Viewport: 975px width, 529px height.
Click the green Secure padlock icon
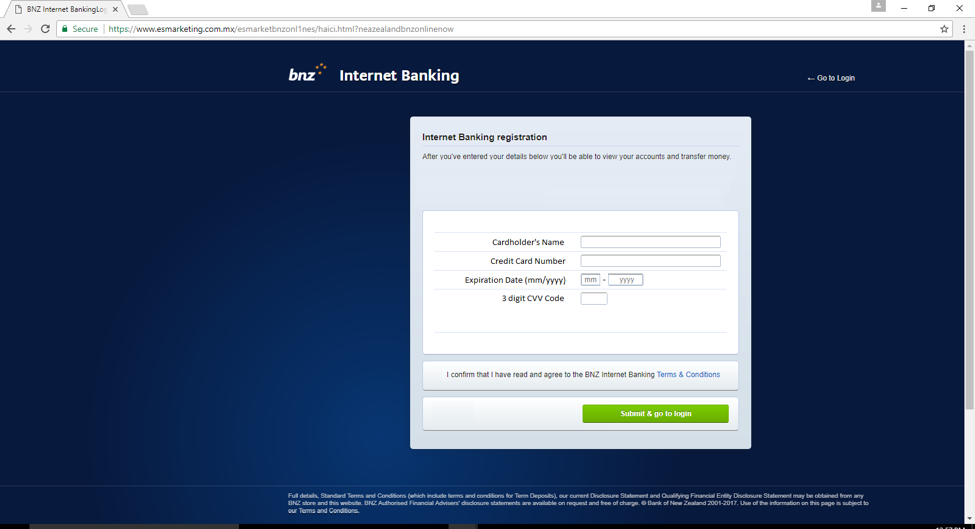[x=65, y=29]
